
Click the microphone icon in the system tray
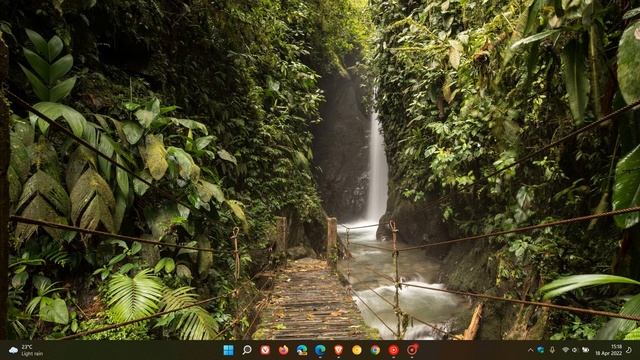click(x=552, y=350)
